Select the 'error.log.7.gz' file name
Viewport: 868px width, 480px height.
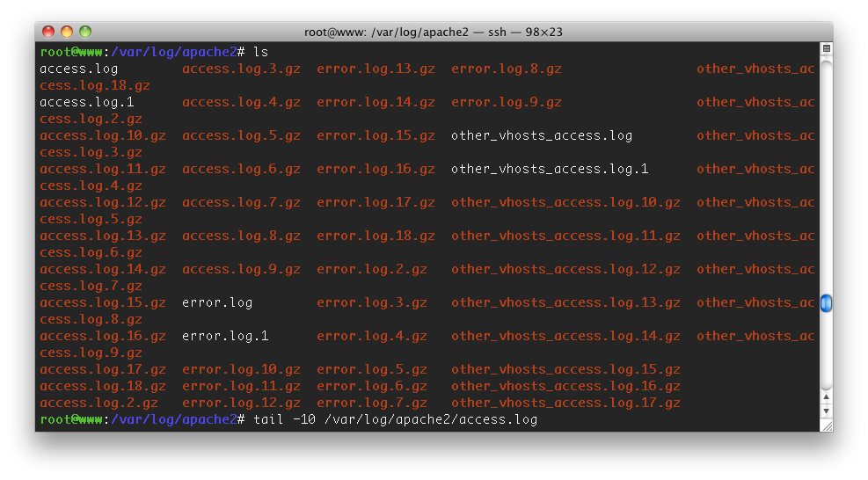tap(372, 403)
